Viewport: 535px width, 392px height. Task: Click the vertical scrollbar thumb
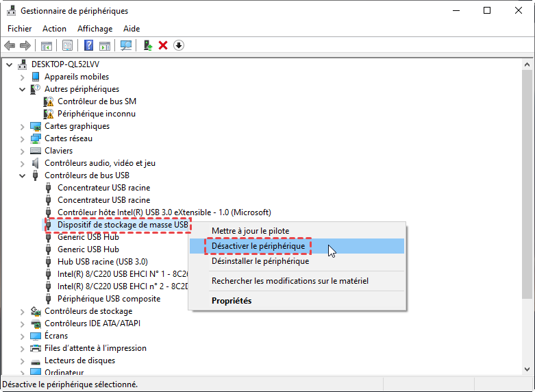(527, 184)
